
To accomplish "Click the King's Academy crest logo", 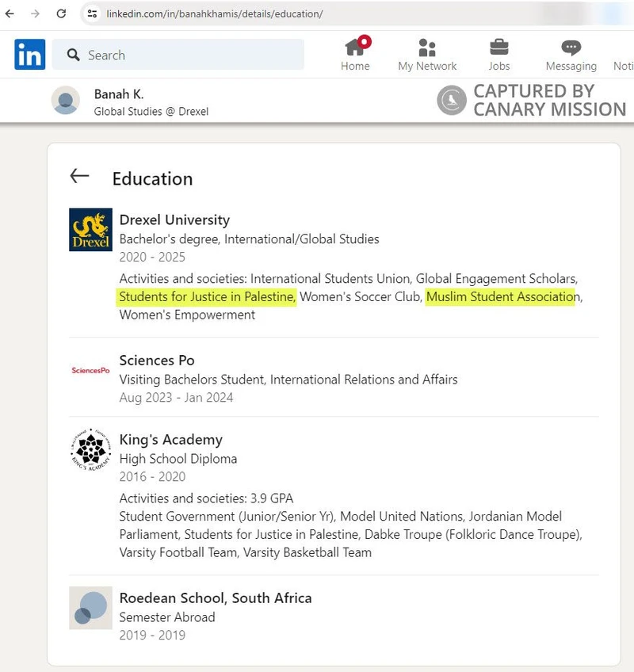I will point(90,450).
